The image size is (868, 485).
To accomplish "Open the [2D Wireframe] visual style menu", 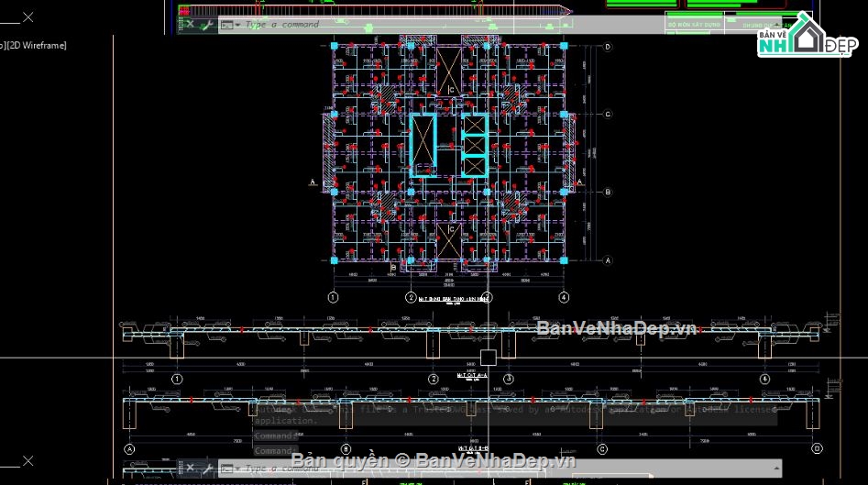I will pyautogui.click(x=37, y=45).
